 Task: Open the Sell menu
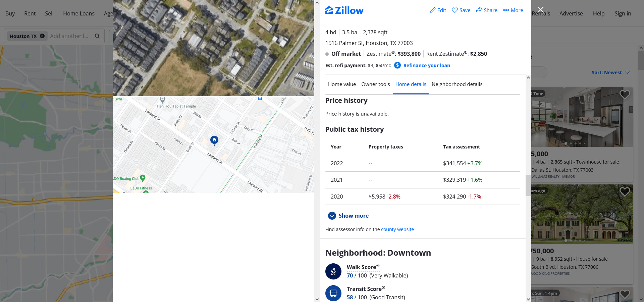(x=49, y=13)
